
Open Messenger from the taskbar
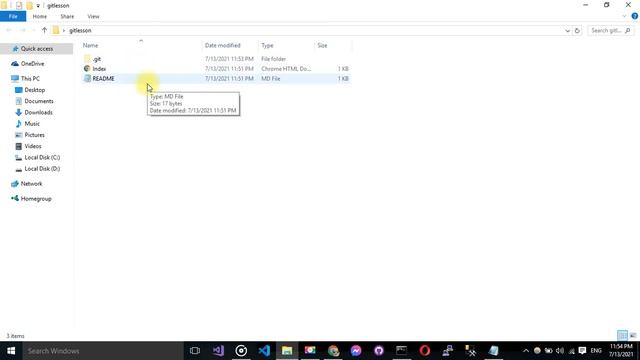point(356,351)
